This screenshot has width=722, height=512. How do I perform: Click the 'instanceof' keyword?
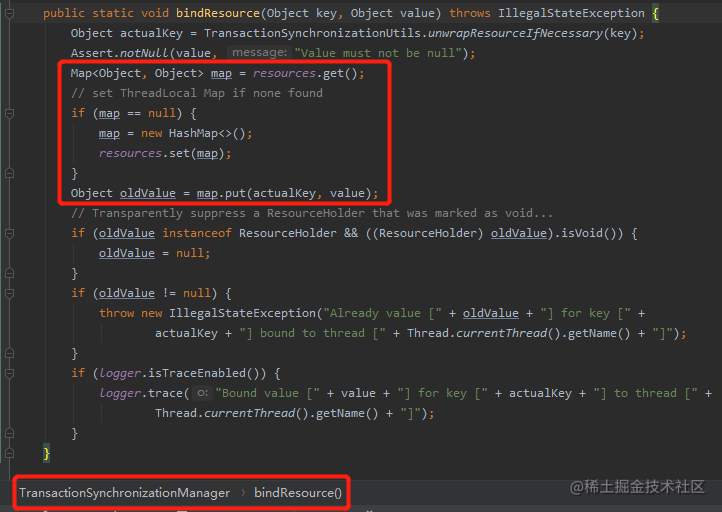click(197, 233)
